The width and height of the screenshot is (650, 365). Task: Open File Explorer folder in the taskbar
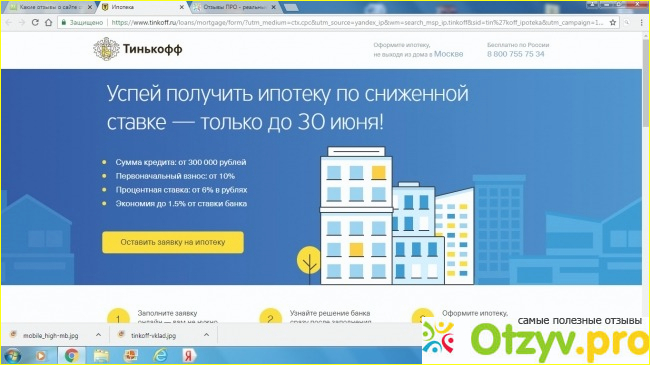[x=101, y=356]
